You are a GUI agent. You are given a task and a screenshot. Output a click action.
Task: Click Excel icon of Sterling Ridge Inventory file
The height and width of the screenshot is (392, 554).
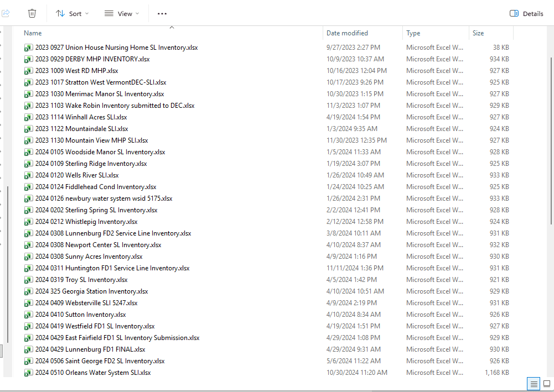click(28, 164)
